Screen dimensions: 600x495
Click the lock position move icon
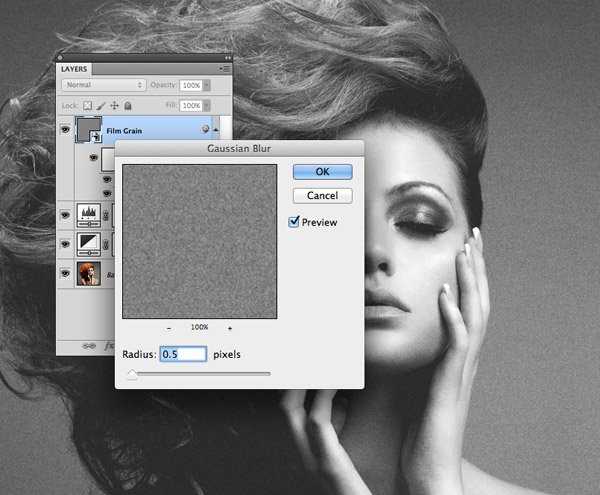pyautogui.click(x=114, y=105)
